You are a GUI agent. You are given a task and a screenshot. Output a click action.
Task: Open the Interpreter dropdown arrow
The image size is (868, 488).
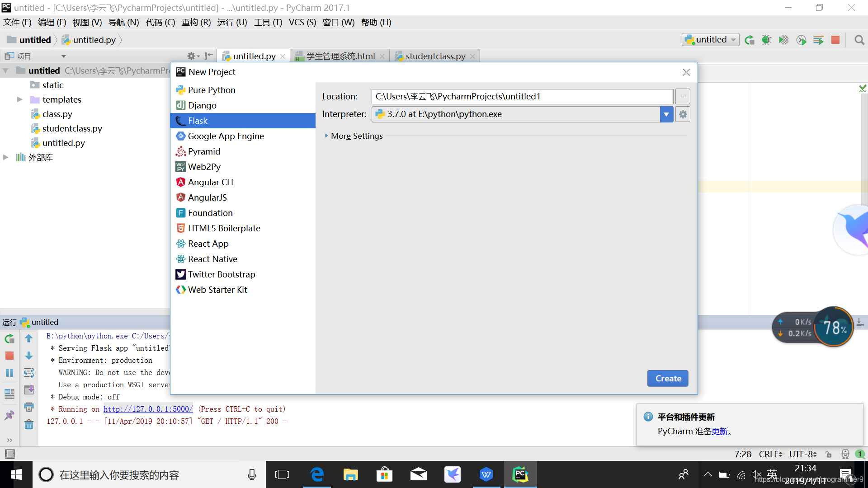(x=666, y=114)
